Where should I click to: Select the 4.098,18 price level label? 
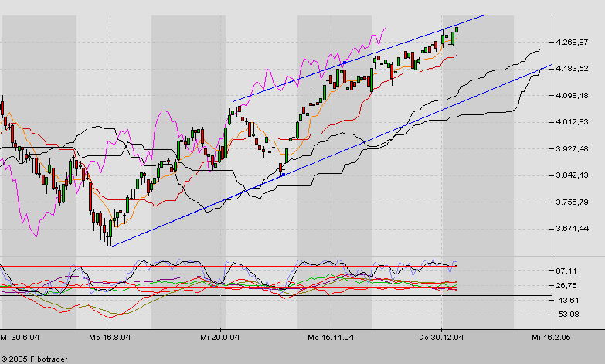click(x=573, y=95)
